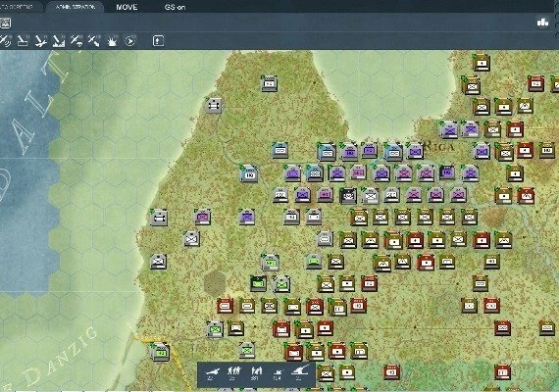Select the grey rail unit on the northwest coast
This screenshot has width=559, height=392.
pyautogui.click(x=214, y=106)
